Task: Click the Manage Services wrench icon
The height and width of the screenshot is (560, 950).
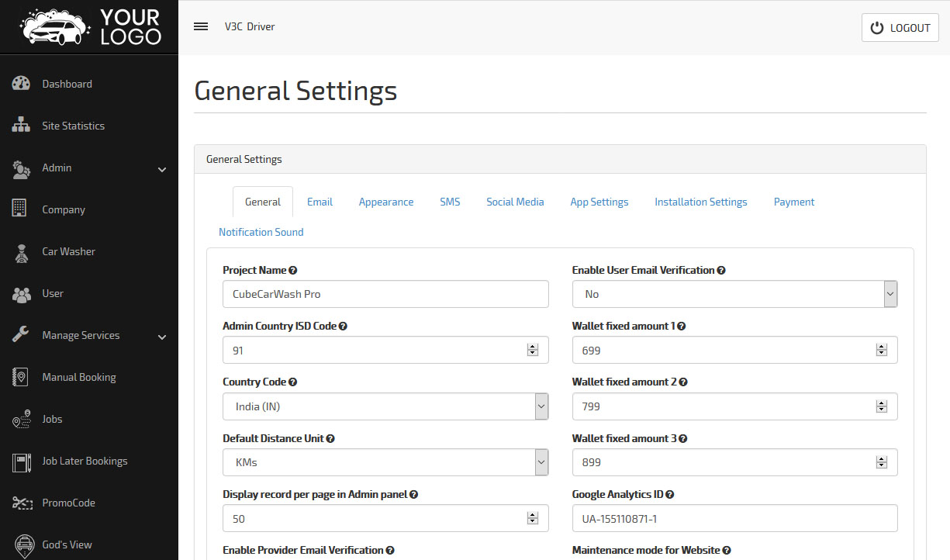Action: click(21, 335)
